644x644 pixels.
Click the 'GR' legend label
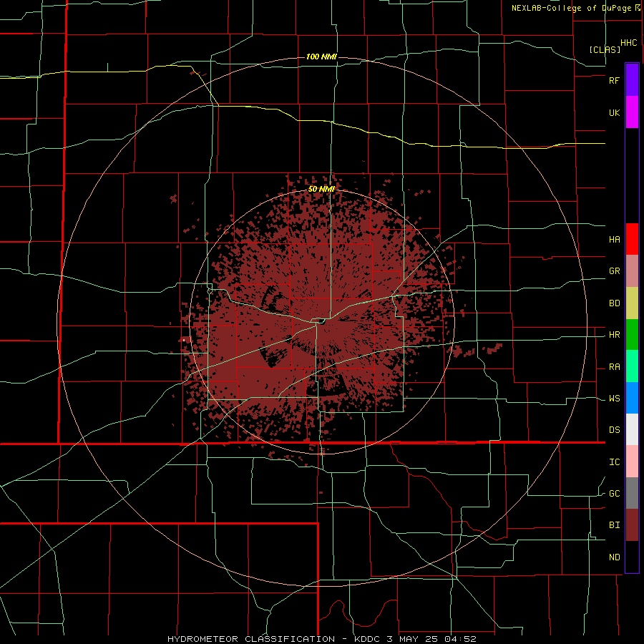(x=614, y=271)
